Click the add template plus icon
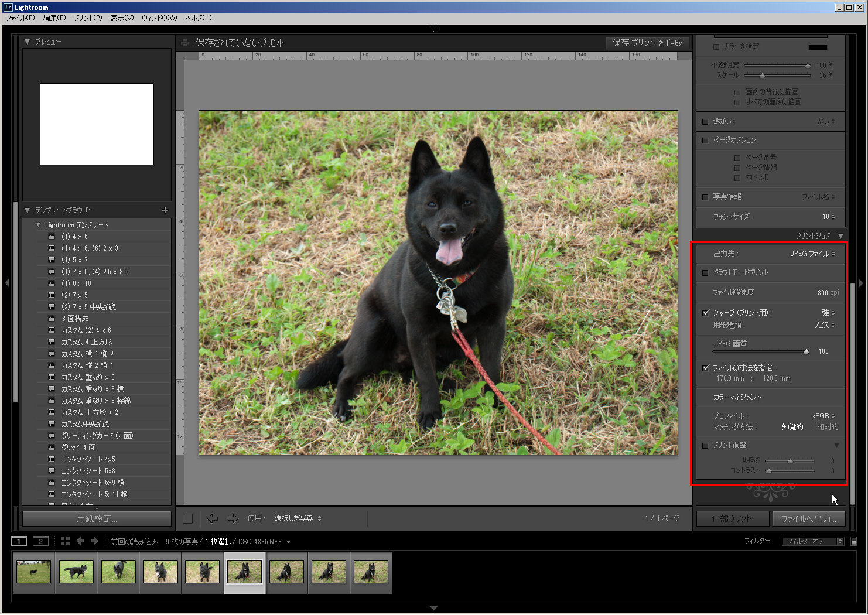Screen dimensions: 868x615 [x=165, y=210]
